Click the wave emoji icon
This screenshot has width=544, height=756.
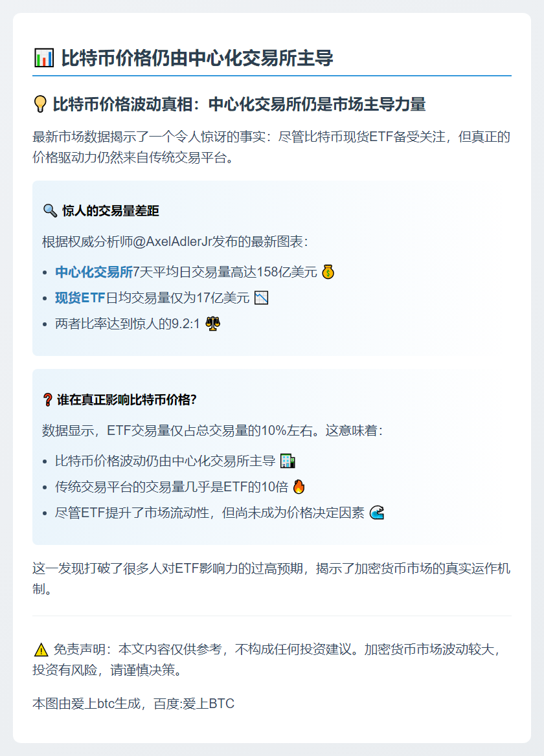(x=377, y=513)
